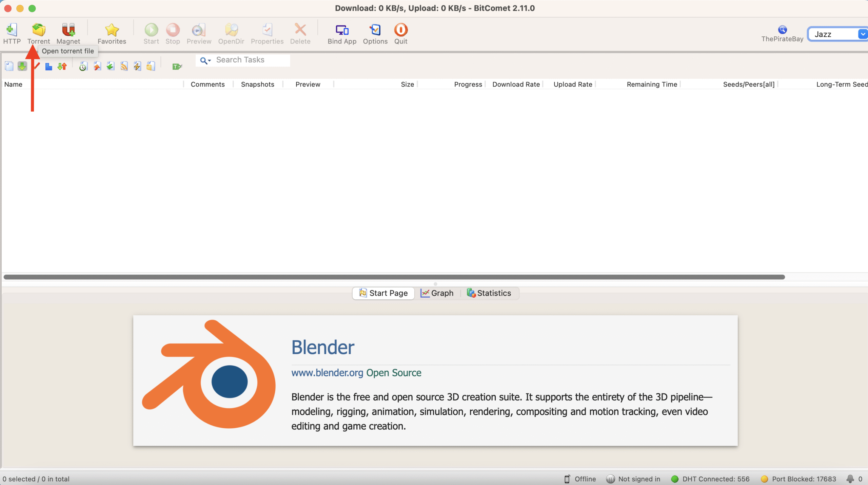Expand the Jazz search combo box arrow
Viewport: 868px width, 485px height.
pos(862,34)
